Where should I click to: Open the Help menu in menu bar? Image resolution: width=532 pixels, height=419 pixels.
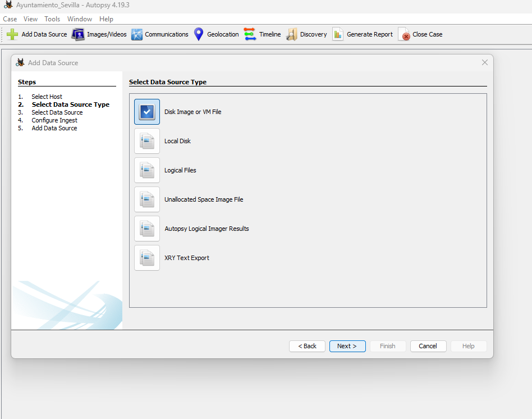tap(106, 19)
